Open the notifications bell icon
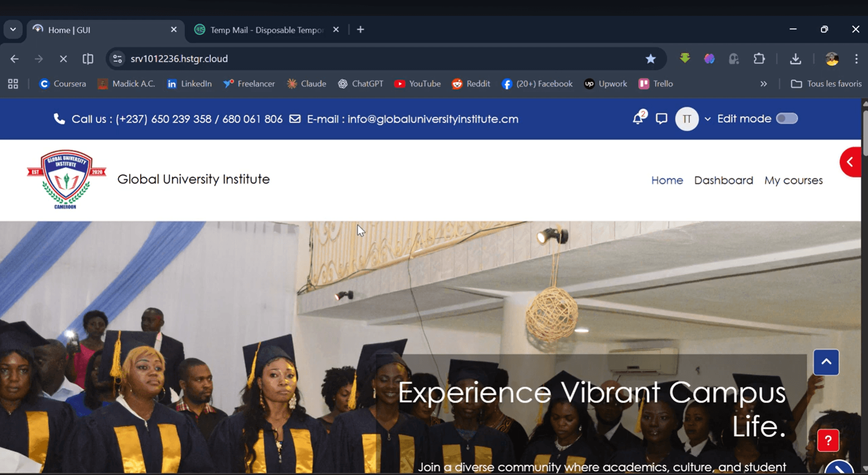The width and height of the screenshot is (868, 475). pyautogui.click(x=638, y=119)
